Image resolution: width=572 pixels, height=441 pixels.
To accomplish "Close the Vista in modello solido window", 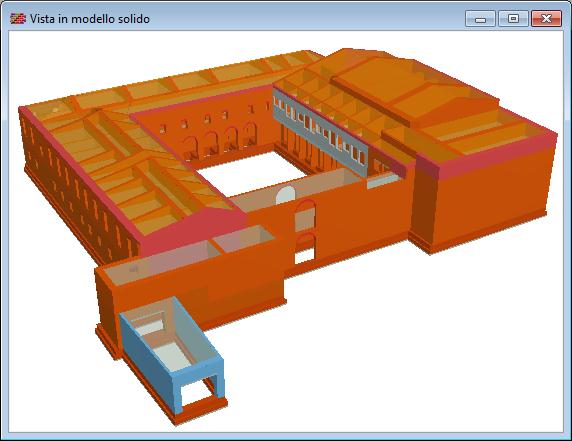I will (546, 19).
